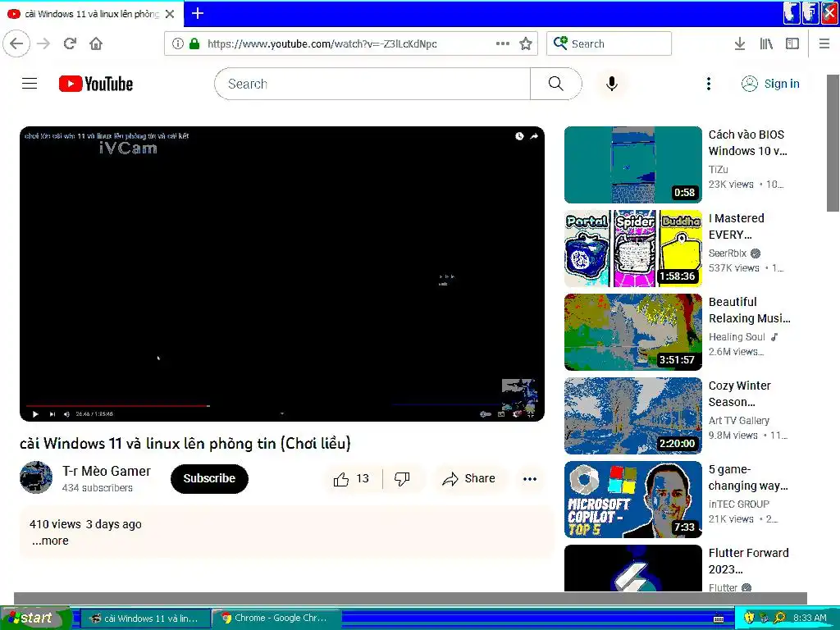Viewport: 840px width, 630px height.
Task: Click the green padlock security icon
Action: (194, 43)
